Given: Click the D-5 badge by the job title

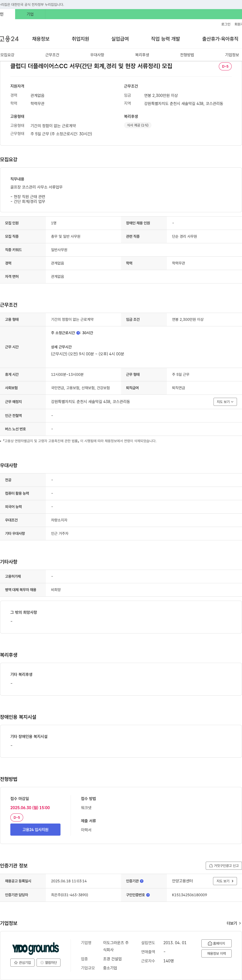Looking at the screenshot, I should point(225,66).
